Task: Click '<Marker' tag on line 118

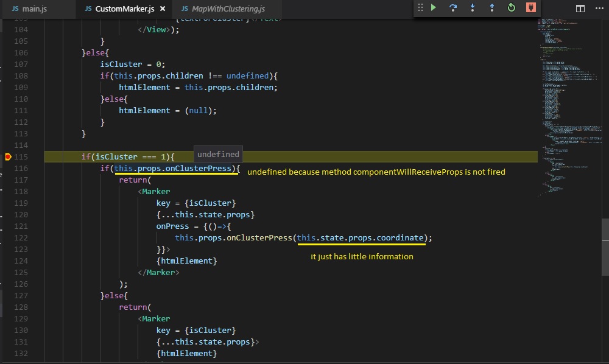Action: tap(154, 191)
